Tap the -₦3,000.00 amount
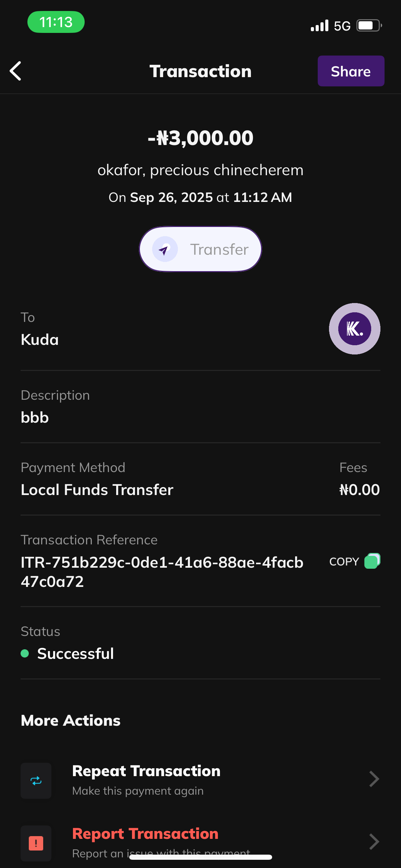The width and height of the screenshot is (401, 868). click(200, 138)
